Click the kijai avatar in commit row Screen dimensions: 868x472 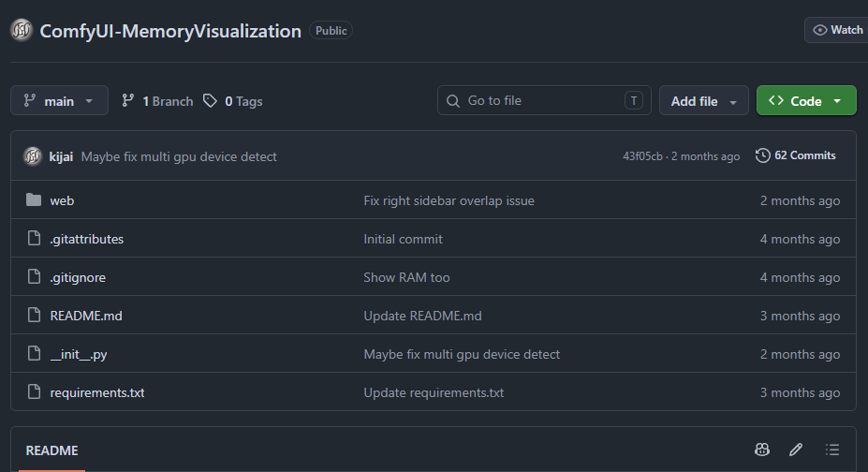33,156
